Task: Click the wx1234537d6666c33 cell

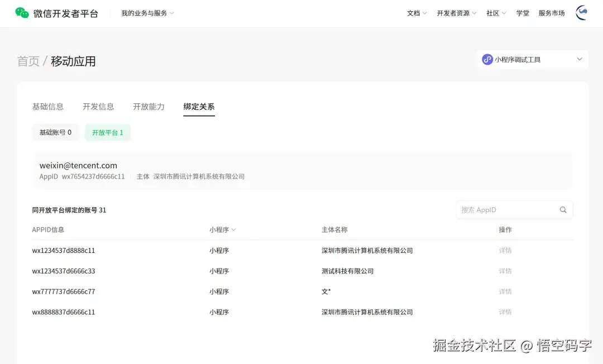Action: [x=64, y=271]
